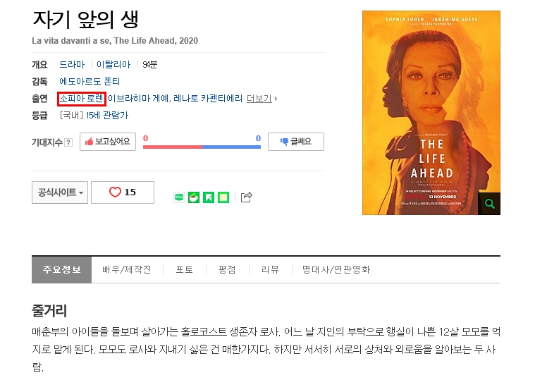
Task: Open the 공식사이트 dropdown
Action: pos(60,192)
